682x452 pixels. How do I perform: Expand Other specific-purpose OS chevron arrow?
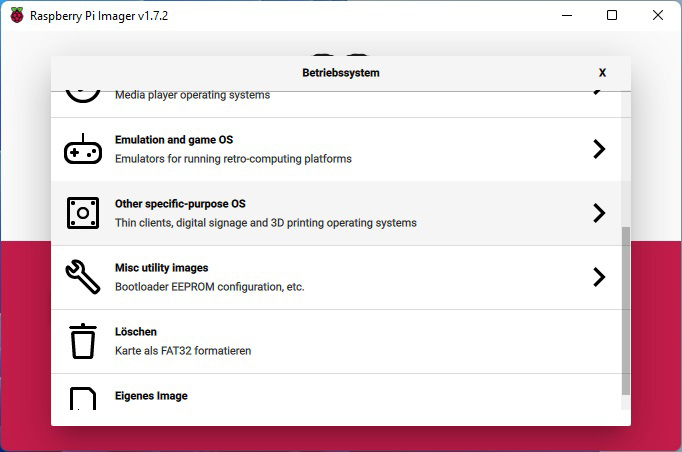click(599, 213)
